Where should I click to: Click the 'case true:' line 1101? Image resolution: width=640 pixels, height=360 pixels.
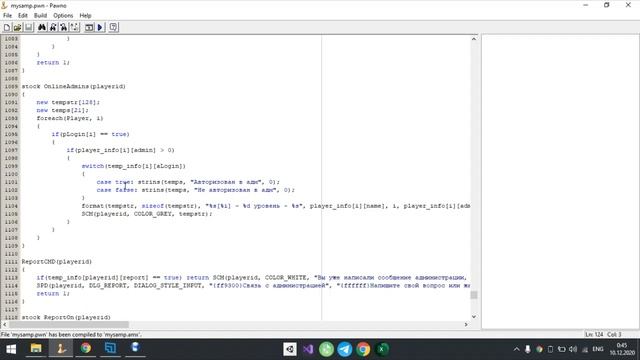pos(188,182)
